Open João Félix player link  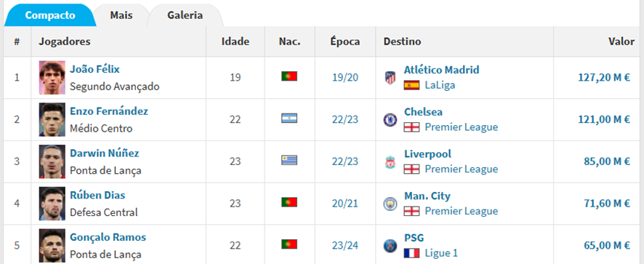point(95,69)
